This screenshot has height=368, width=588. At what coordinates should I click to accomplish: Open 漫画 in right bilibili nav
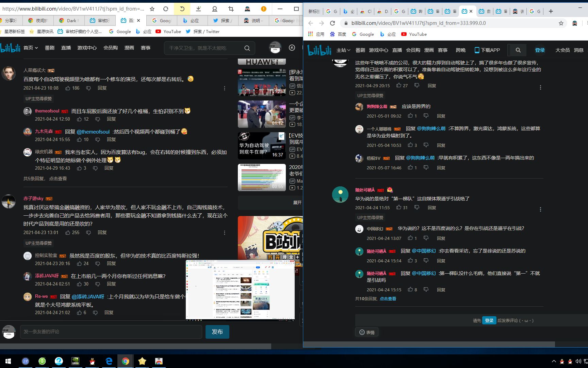click(x=429, y=50)
